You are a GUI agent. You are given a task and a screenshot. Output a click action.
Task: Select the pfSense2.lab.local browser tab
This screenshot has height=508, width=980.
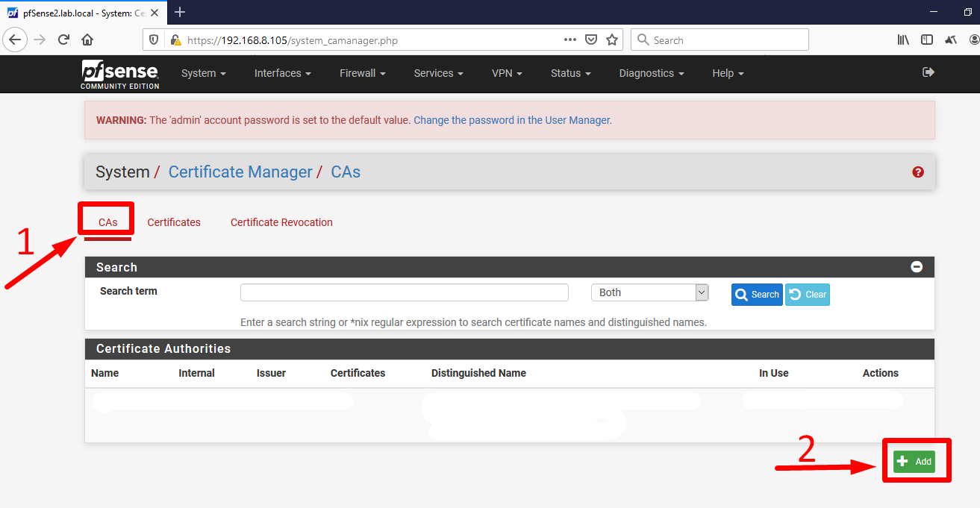click(82, 12)
